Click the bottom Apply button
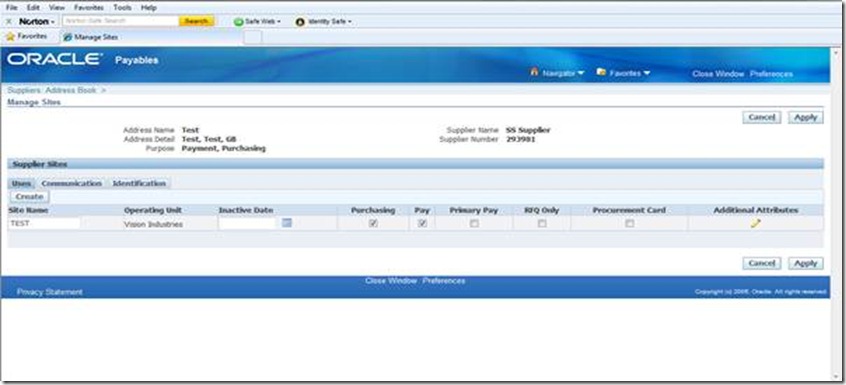846x385 pixels. click(806, 263)
